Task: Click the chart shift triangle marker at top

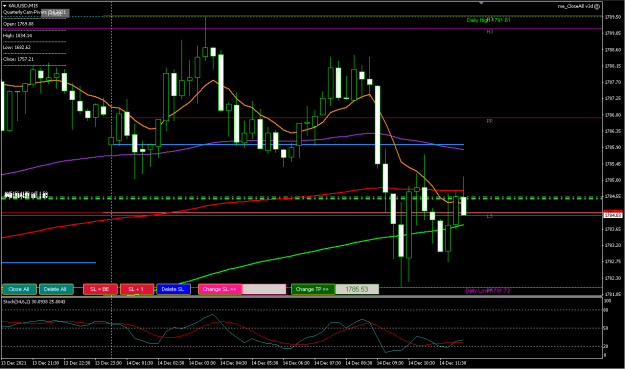Action: (481, 3)
